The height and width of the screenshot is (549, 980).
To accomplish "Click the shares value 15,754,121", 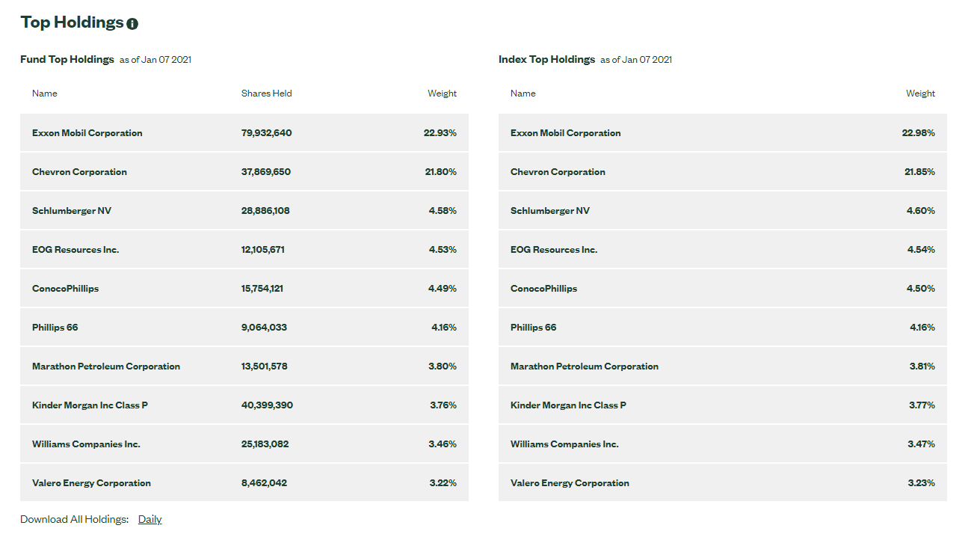I will [262, 289].
